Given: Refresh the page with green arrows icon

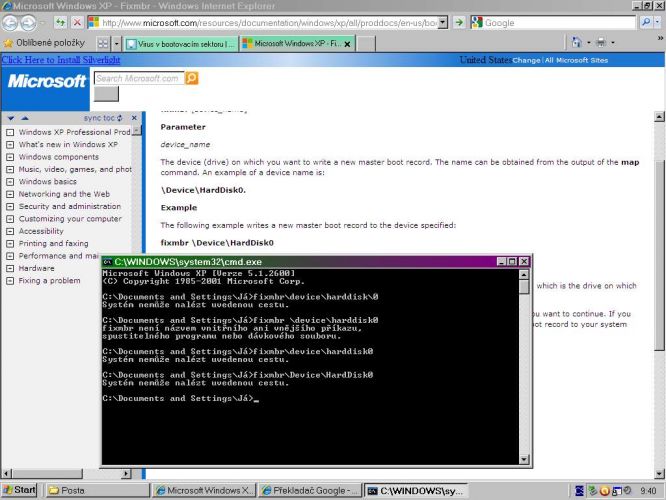Looking at the screenshot, I should point(61,22).
